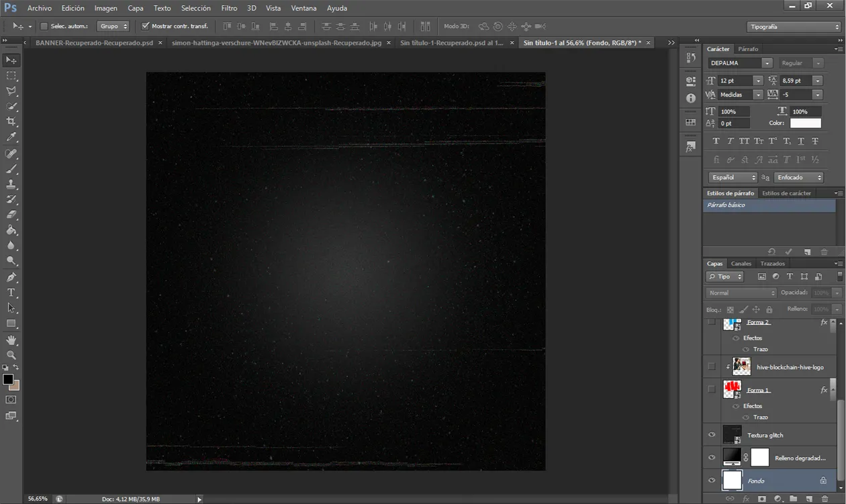Select the History Brush tool
The width and height of the screenshot is (846, 504).
11,199
